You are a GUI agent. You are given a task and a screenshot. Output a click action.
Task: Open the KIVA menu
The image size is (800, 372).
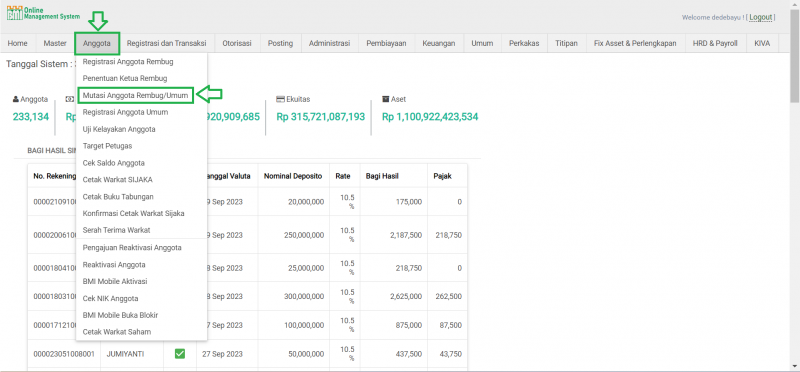pyautogui.click(x=762, y=43)
